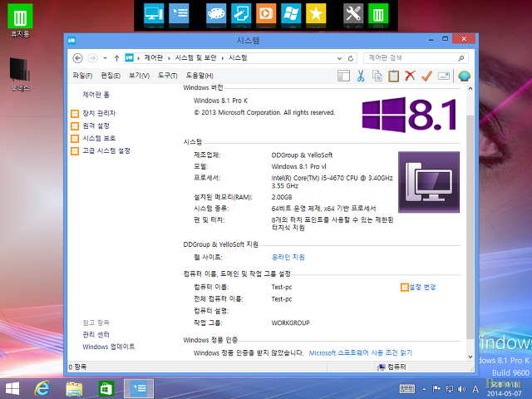The image size is (532, 399).
Task: Read Microsoft 소프트웨어 사용 조건 link
Action: 360,352
